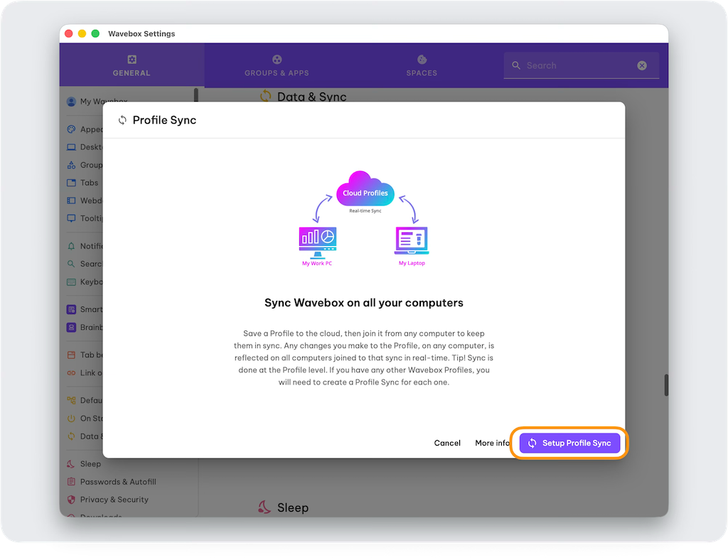Screen dimensions: 728x560
Task: Click the Cloud Profiles illustration
Action: click(365, 190)
